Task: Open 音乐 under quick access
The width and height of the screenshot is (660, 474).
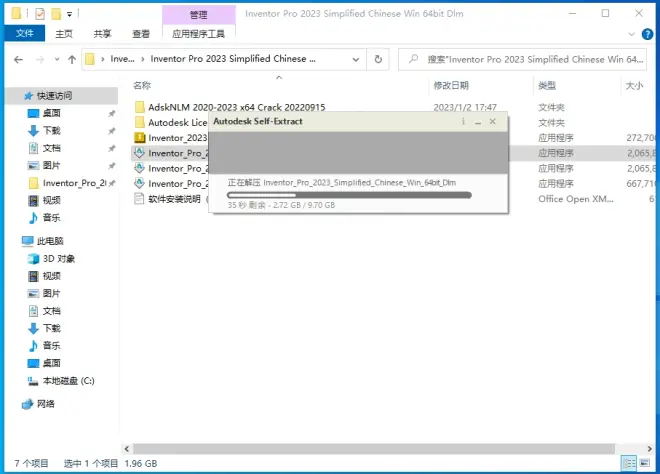Action: coord(51,218)
